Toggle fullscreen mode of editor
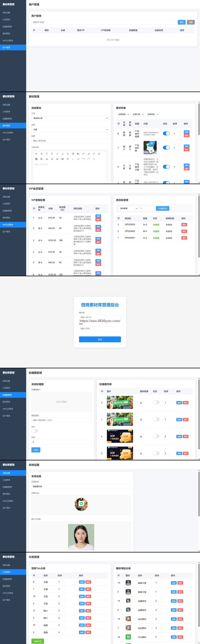Screen dimensions: 200x644 (x=94, y=159)
